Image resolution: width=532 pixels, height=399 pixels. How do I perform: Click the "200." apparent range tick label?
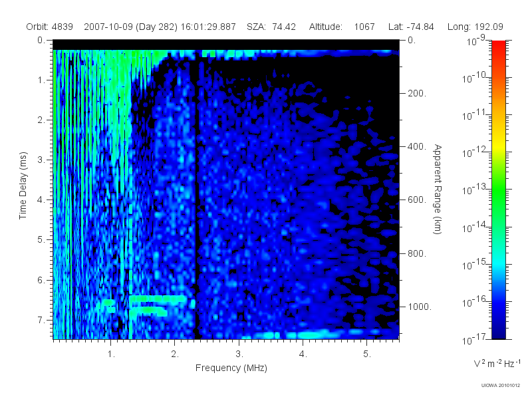point(417,93)
